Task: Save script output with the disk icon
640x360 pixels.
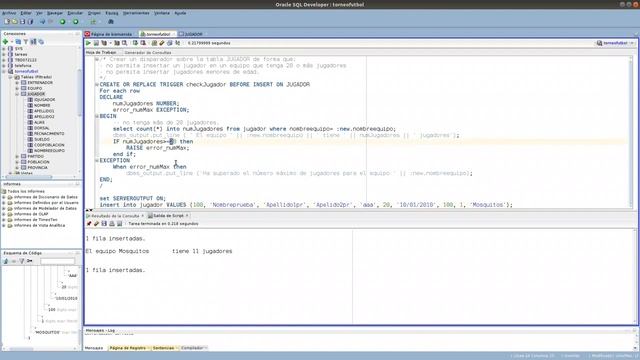Action: tap(104, 224)
